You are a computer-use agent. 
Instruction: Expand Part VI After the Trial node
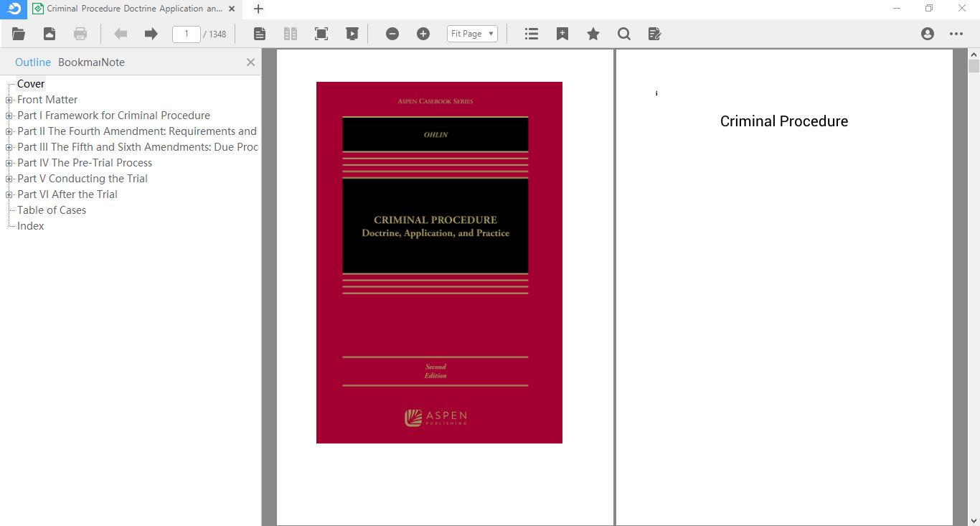click(x=9, y=194)
